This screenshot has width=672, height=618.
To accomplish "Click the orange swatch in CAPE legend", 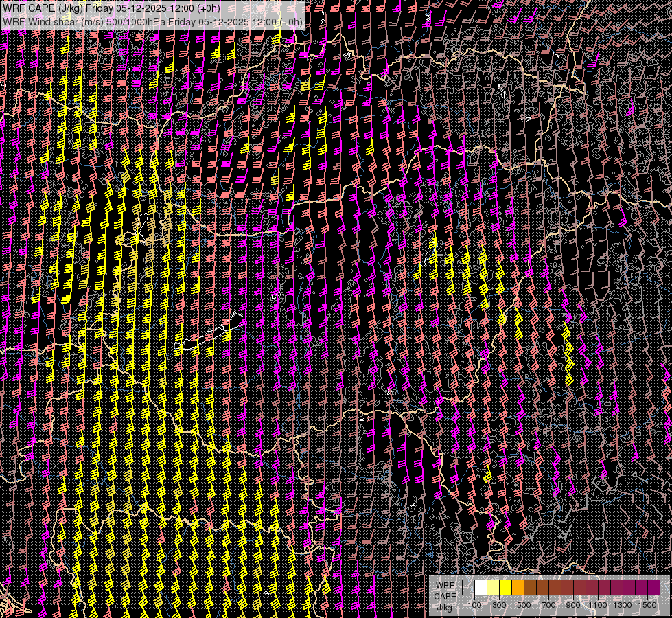I will click(x=518, y=588).
